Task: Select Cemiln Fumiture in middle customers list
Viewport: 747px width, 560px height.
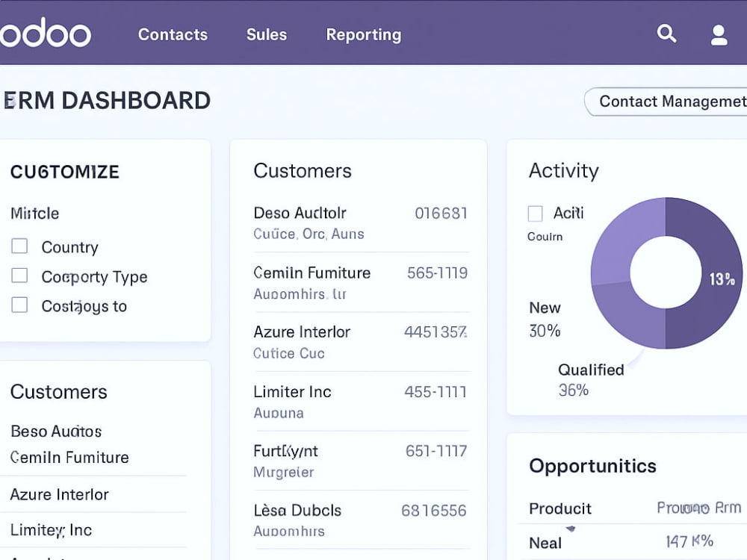Action: (x=361, y=283)
